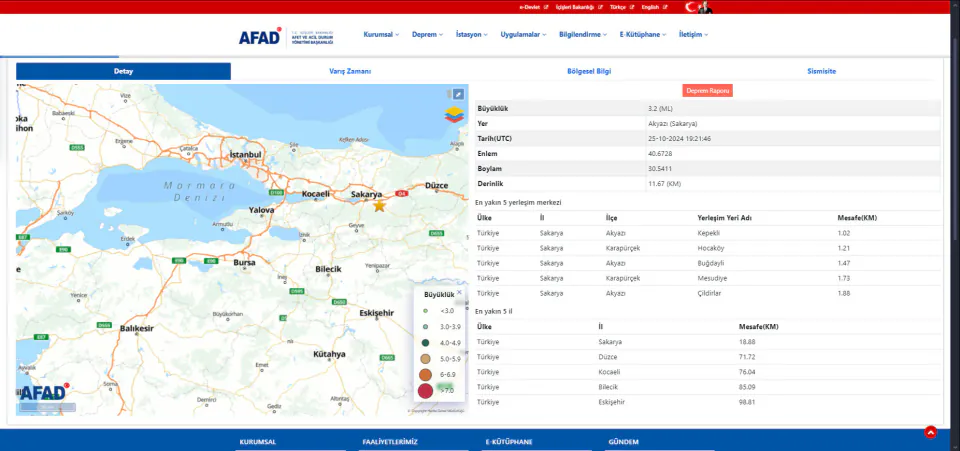Click the Çıldırlar settlement cell

coord(709,294)
